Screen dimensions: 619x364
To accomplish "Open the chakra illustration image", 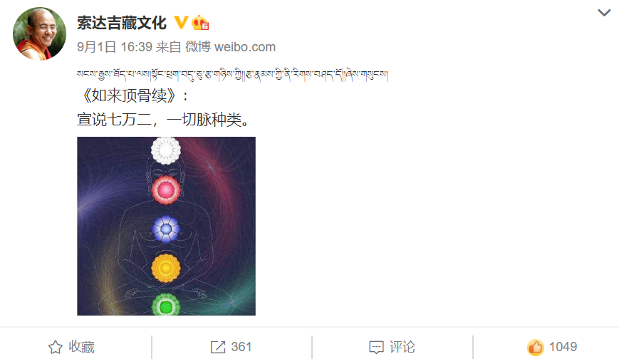I will [x=166, y=226].
